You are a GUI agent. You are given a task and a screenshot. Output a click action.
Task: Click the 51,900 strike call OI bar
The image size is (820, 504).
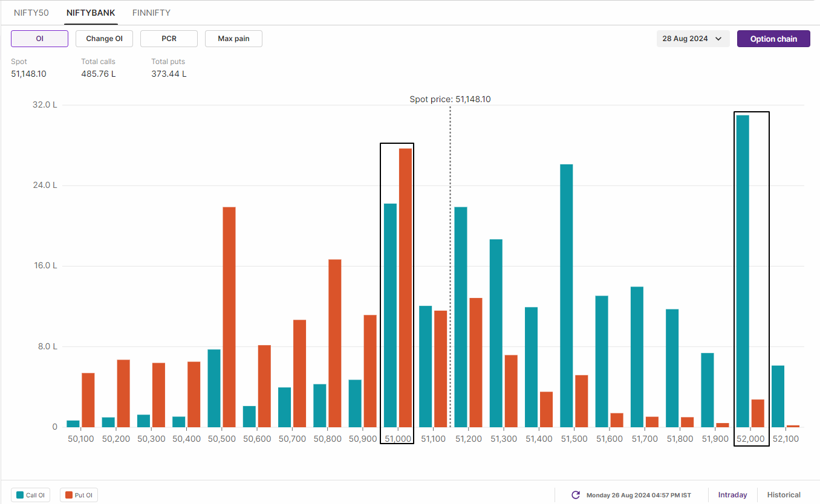pos(708,390)
